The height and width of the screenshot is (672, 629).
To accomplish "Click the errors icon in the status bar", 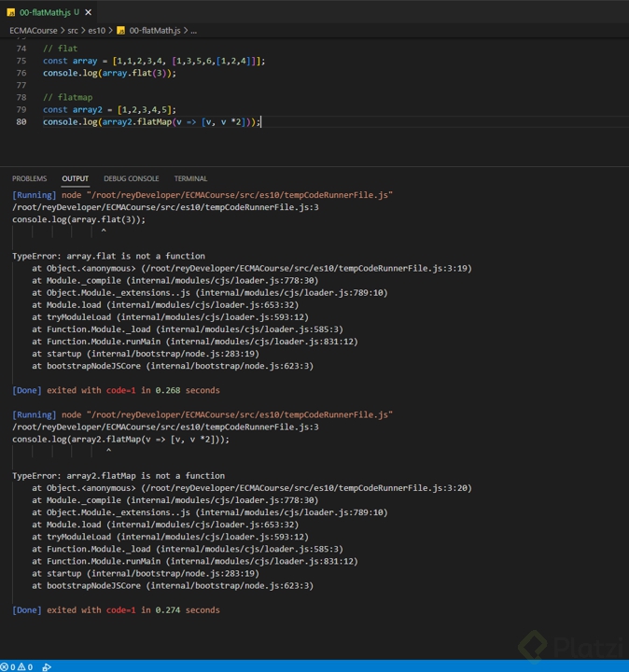I will (6, 666).
